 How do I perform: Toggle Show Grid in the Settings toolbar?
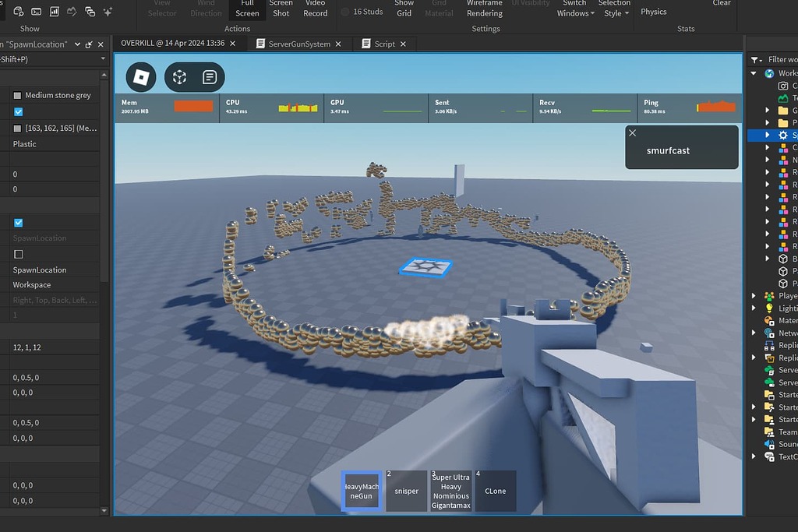pos(404,9)
